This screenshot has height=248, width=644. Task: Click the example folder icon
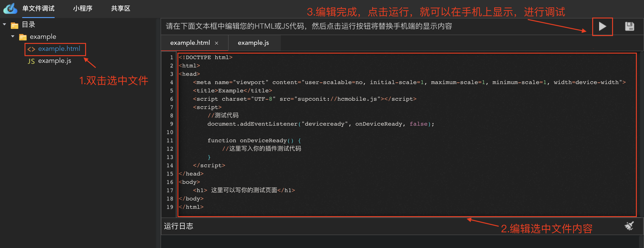(x=23, y=37)
